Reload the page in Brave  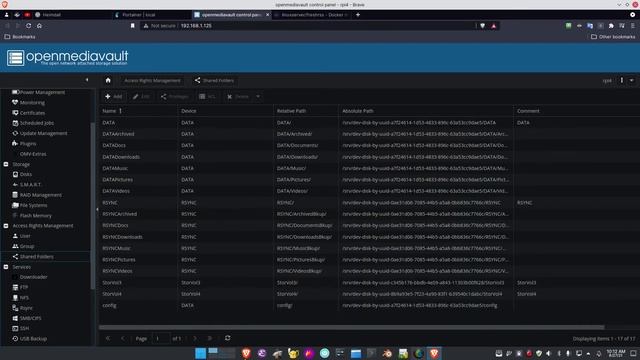pos(28,26)
